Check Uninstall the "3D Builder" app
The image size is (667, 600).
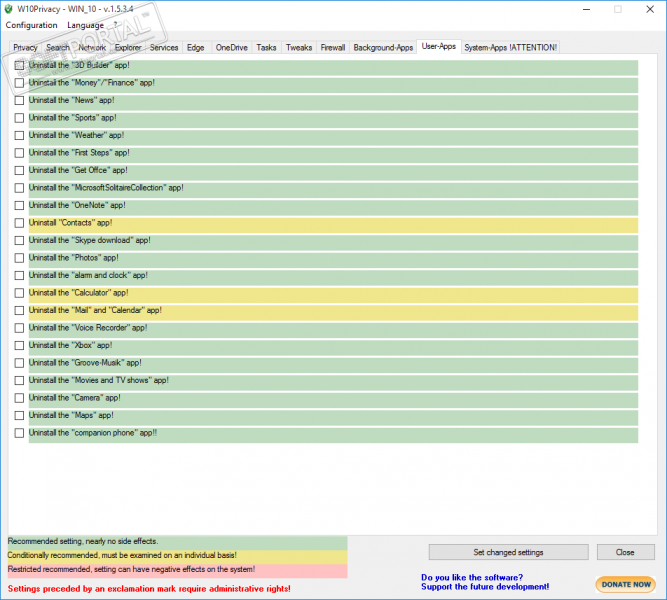(19, 66)
